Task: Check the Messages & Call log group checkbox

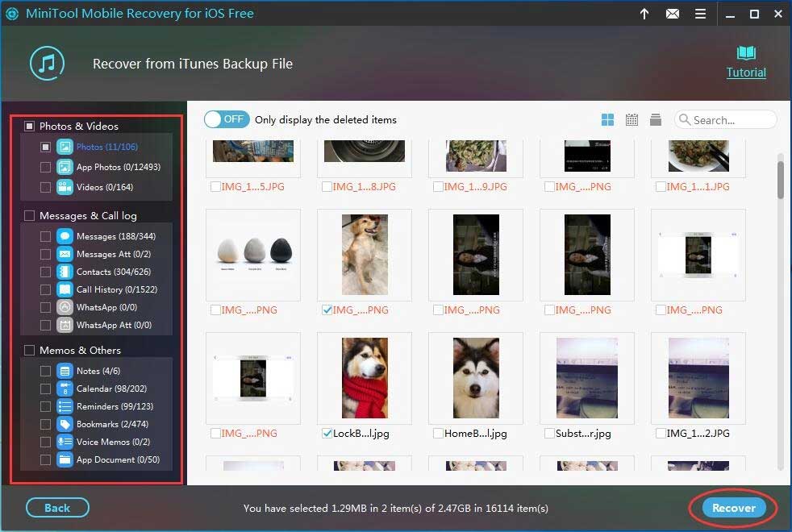Action: (x=29, y=216)
